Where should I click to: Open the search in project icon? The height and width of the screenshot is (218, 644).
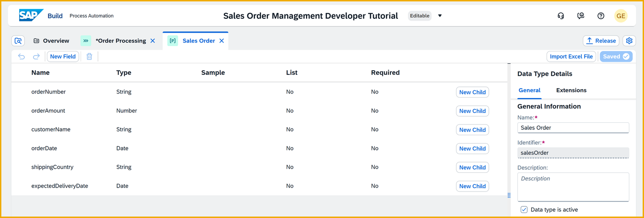18,41
